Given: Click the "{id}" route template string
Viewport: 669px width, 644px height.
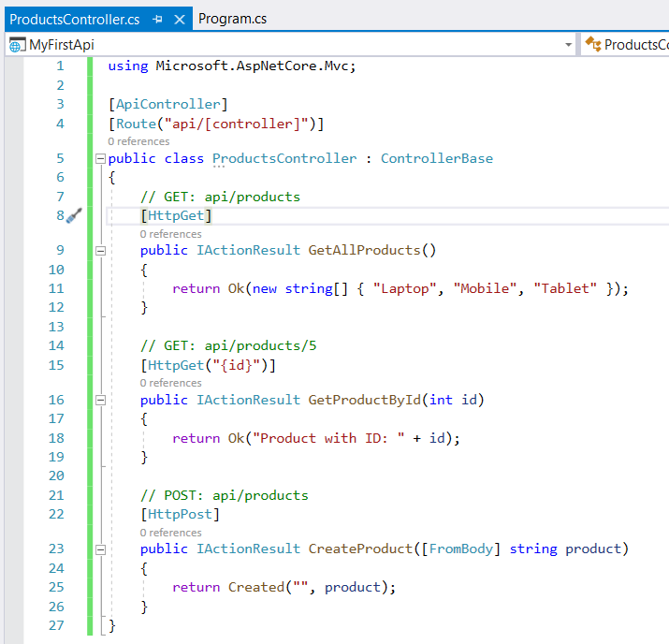Looking at the screenshot, I should pos(237,365).
